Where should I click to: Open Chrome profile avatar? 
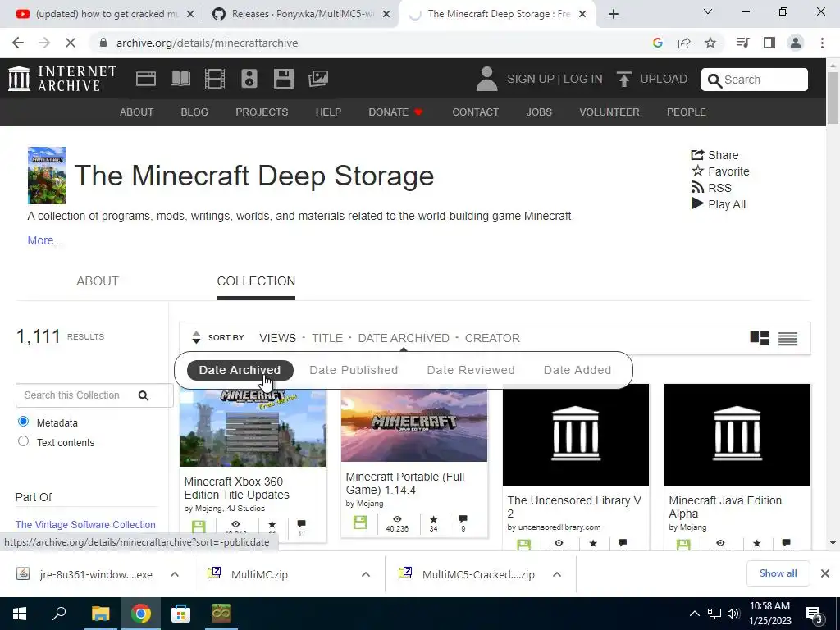coord(796,43)
